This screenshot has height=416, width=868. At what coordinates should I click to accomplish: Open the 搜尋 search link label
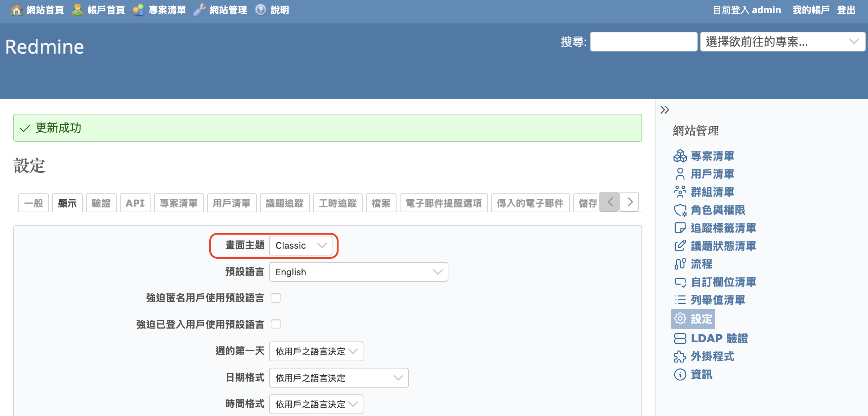(573, 42)
